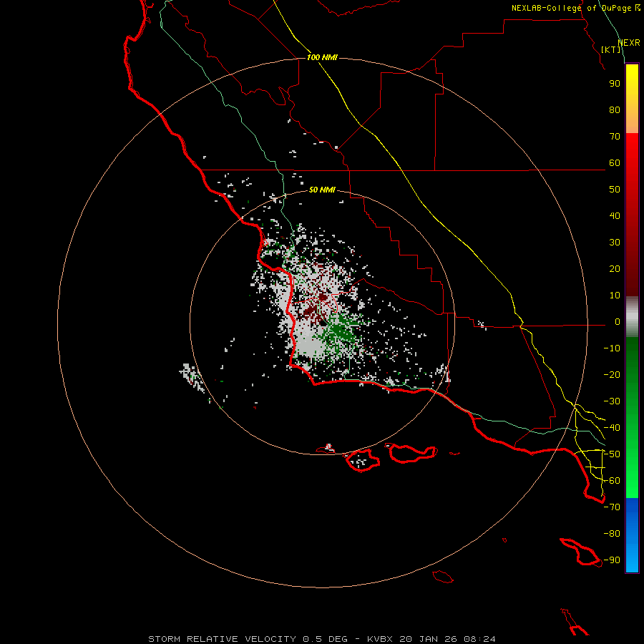Click the 0.5 DEG elevation text

click(x=325, y=639)
